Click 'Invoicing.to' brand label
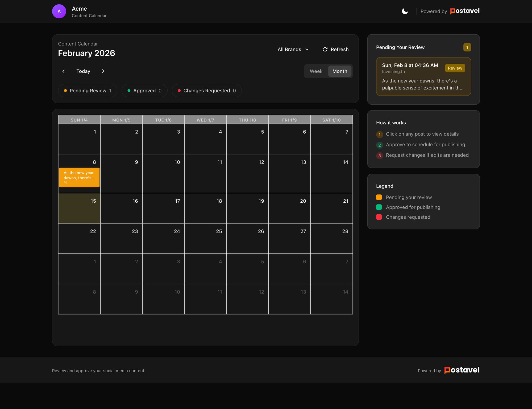 [393, 72]
